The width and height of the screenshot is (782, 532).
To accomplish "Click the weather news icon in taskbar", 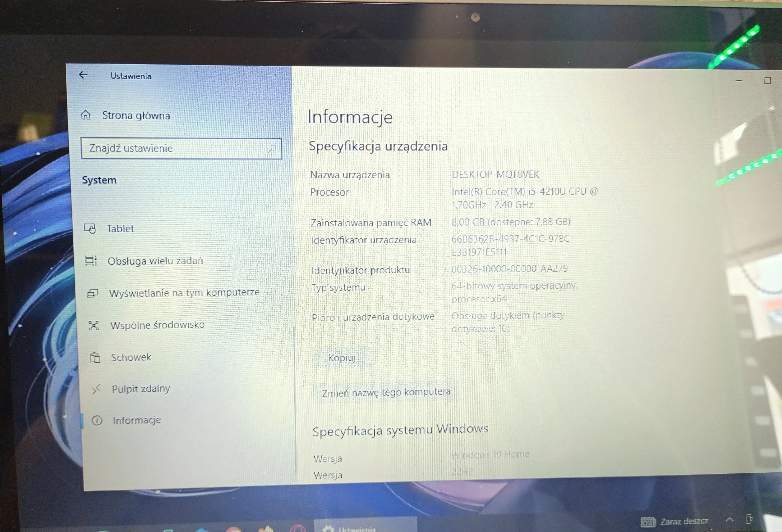I will point(648,522).
